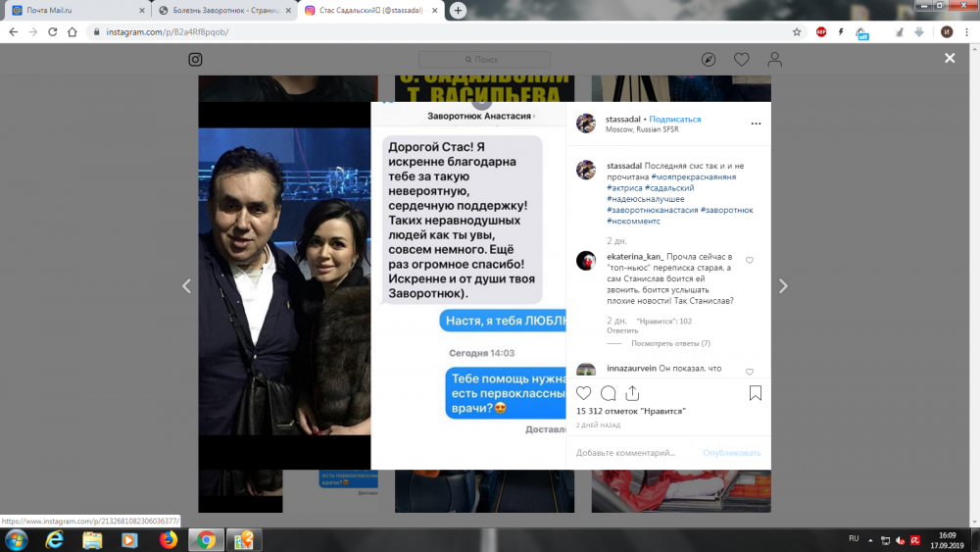980x552 pixels.
Task: Close the post overlay with X
Action: click(950, 58)
